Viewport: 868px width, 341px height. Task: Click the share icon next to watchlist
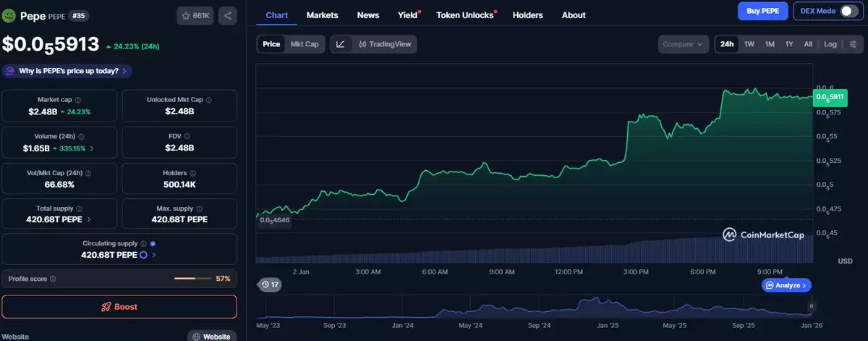(228, 15)
